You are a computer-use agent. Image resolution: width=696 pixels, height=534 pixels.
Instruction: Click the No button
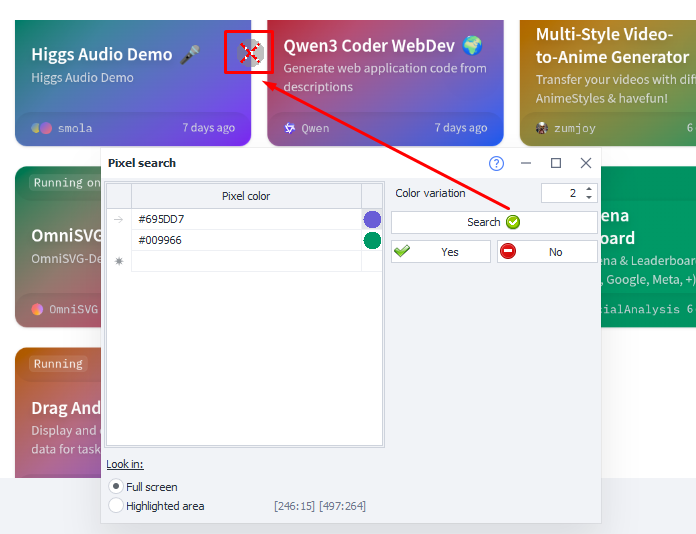pos(547,252)
